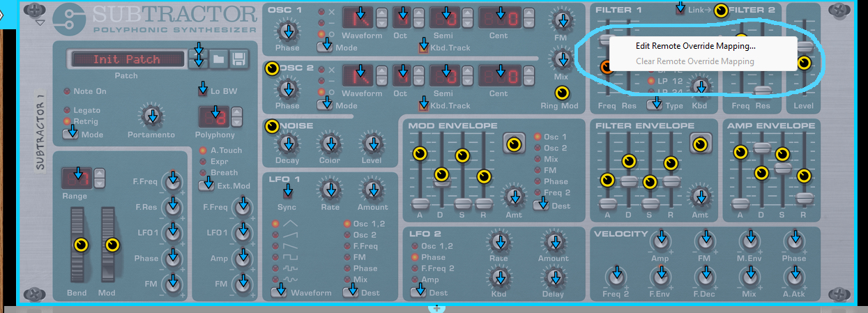
Task: Click the LFO 2 Kbd knob
Action: pyautogui.click(x=498, y=277)
